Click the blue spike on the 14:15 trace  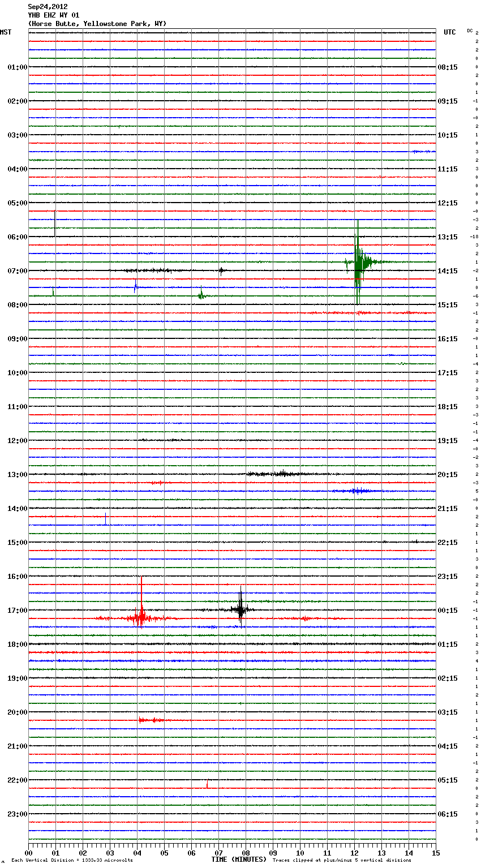tap(105, 519)
